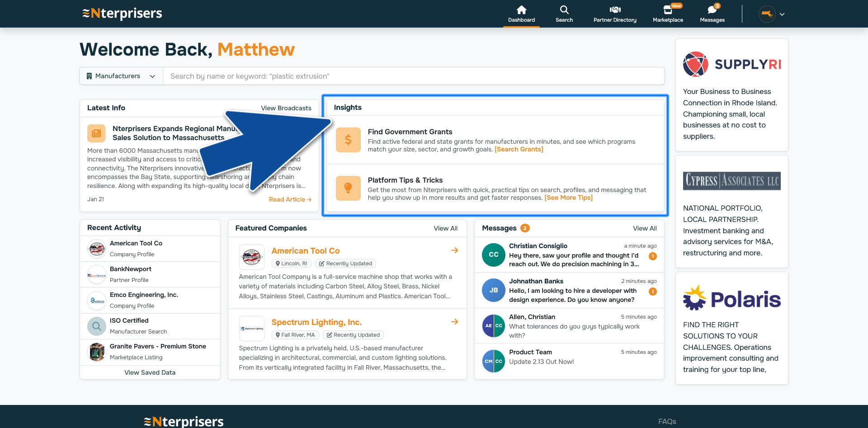This screenshot has width=868, height=428.
Task: Open FAQs from the footer
Action: tap(667, 421)
